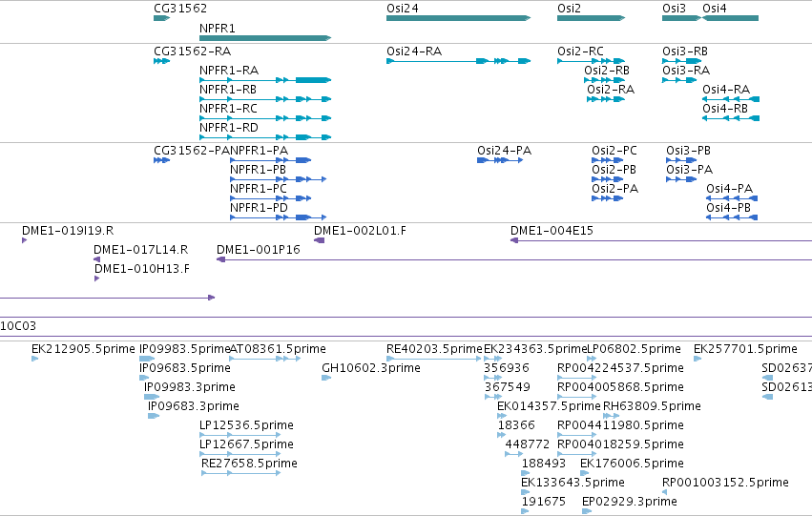Select protein NPFR1-PB
The height and width of the screenshot is (516, 812).
point(278,179)
